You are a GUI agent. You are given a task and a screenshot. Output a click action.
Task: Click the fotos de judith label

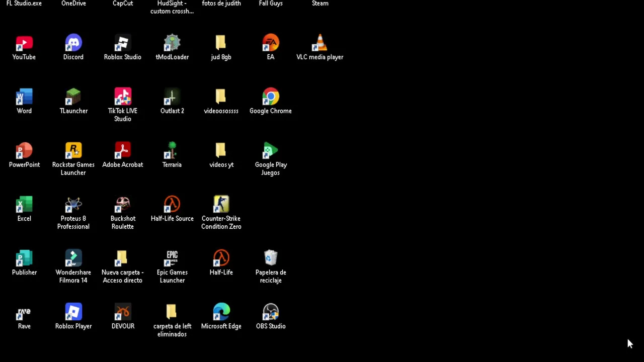[221, 3]
